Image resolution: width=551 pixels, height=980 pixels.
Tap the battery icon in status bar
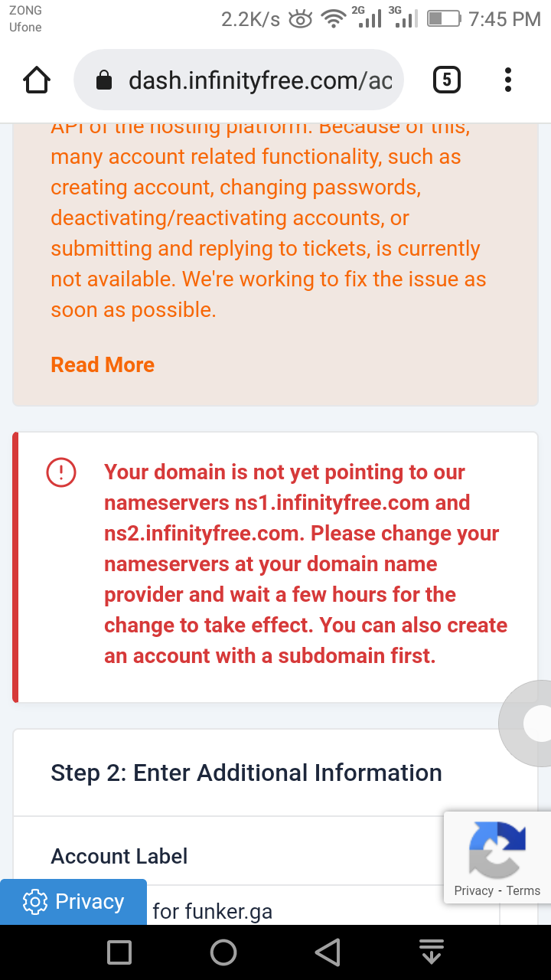coord(443,19)
